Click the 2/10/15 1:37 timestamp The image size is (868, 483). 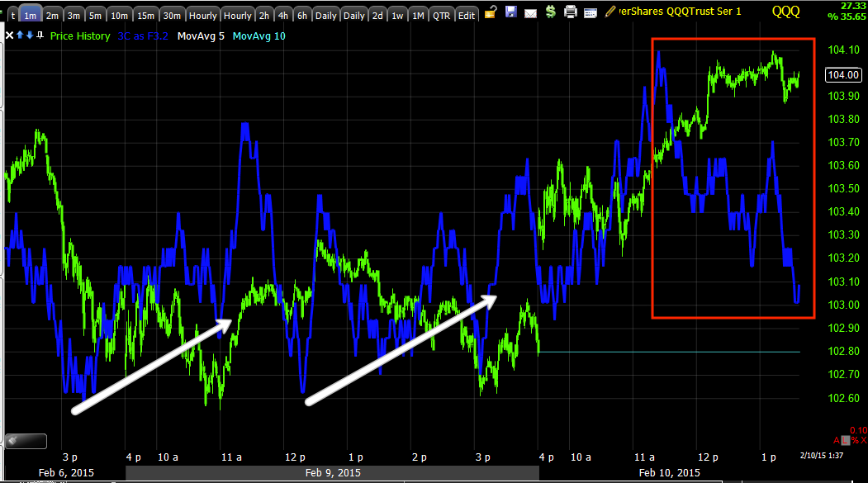(822, 455)
